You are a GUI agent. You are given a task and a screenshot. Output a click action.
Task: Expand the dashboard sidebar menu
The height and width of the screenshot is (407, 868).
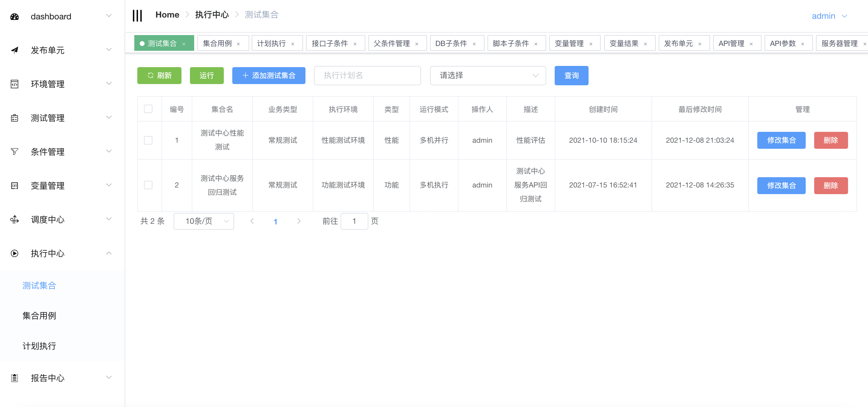[109, 16]
